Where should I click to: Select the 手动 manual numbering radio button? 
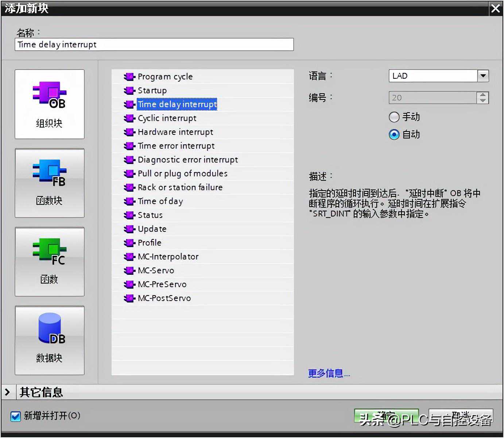click(394, 117)
